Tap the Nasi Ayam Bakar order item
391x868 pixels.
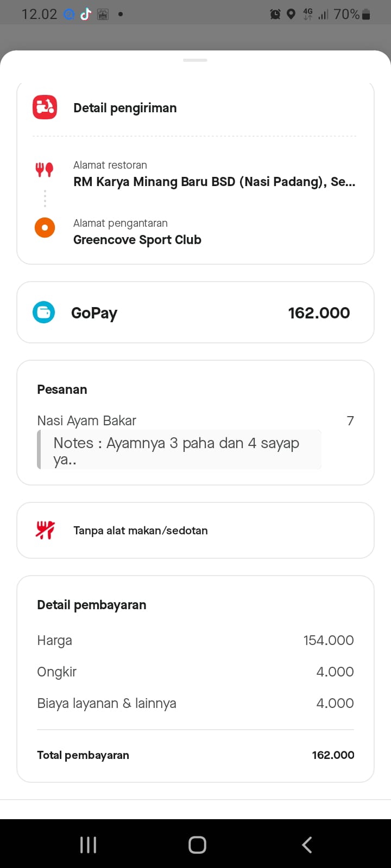click(x=87, y=420)
